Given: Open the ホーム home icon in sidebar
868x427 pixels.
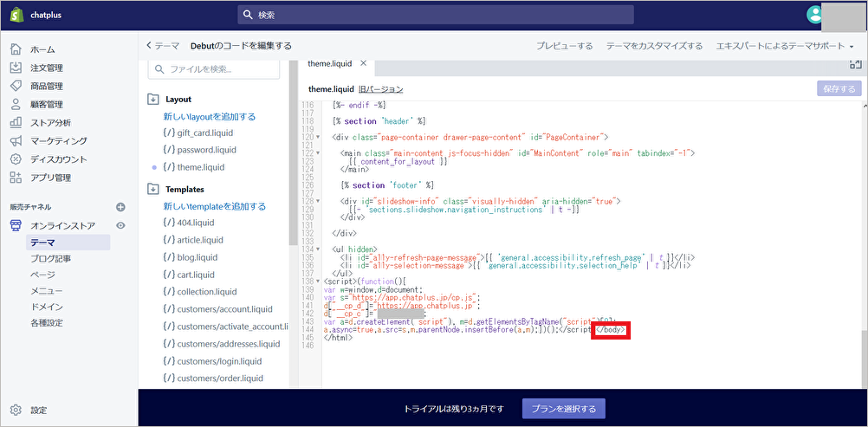Looking at the screenshot, I should [x=16, y=49].
